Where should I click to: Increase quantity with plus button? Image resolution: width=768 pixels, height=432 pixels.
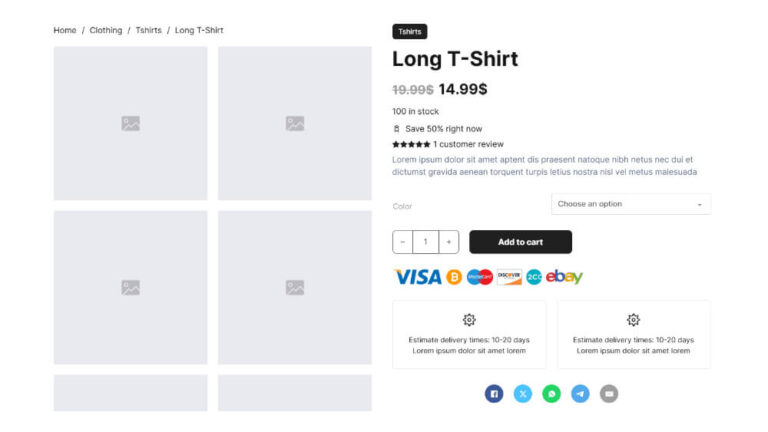450,242
